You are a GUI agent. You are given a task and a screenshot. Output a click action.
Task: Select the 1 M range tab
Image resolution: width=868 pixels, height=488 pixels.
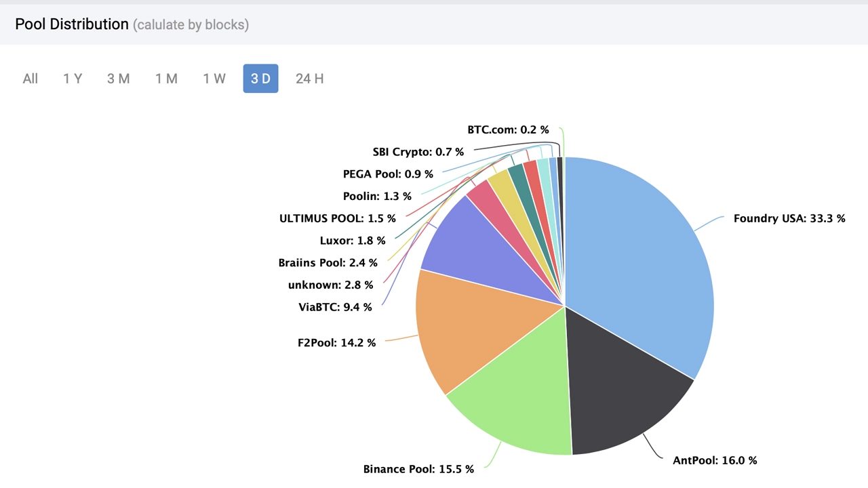(x=166, y=79)
